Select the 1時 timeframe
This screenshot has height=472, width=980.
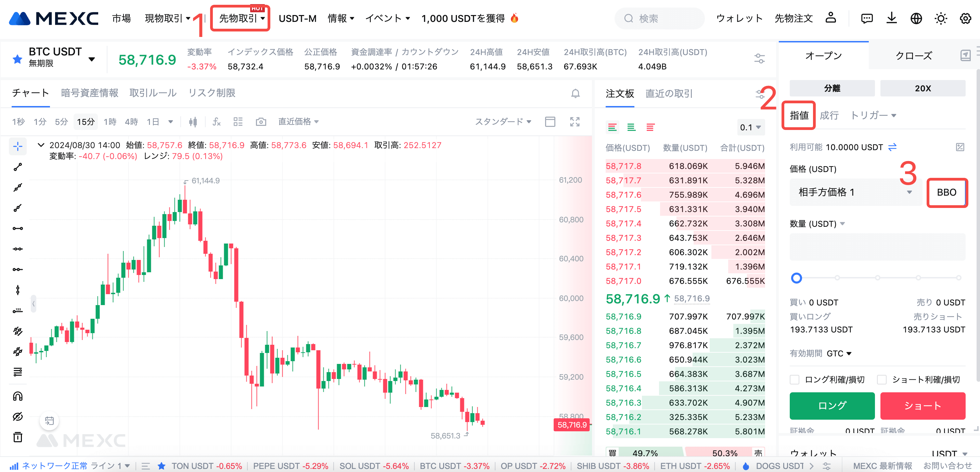click(110, 122)
